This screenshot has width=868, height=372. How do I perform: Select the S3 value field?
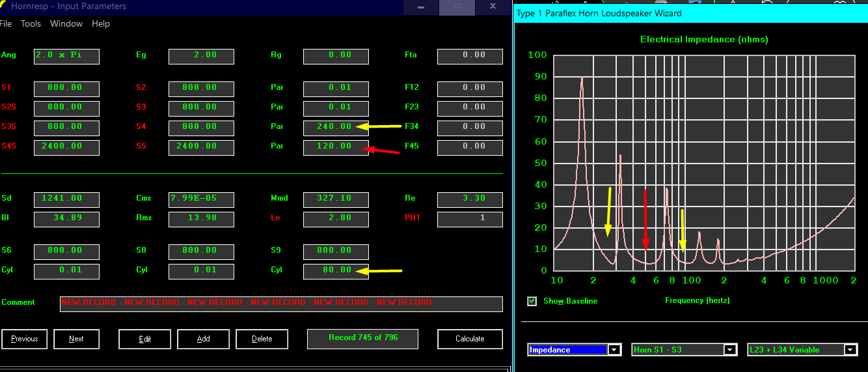200,108
